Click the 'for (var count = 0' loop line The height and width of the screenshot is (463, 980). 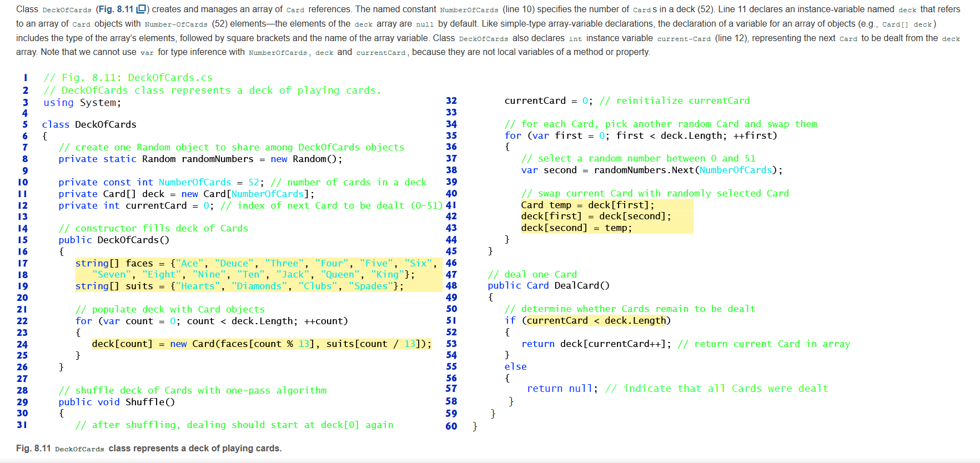pos(212,321)
